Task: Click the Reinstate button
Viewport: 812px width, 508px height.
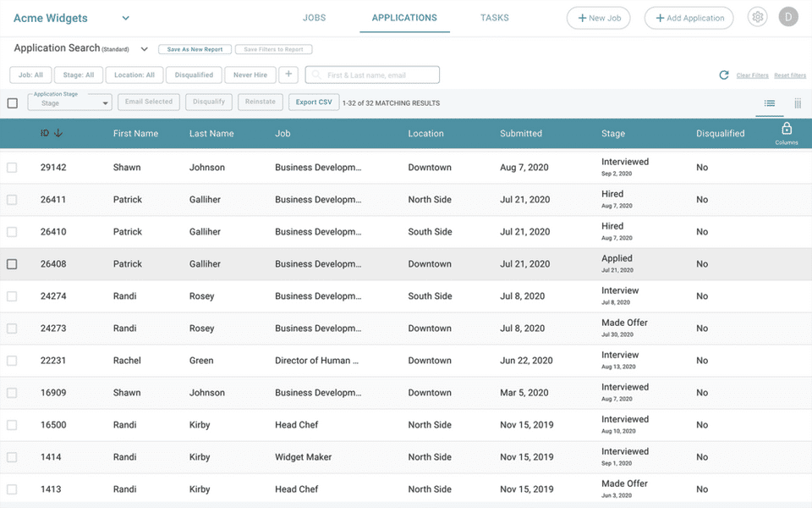Action: coord(260,102)
